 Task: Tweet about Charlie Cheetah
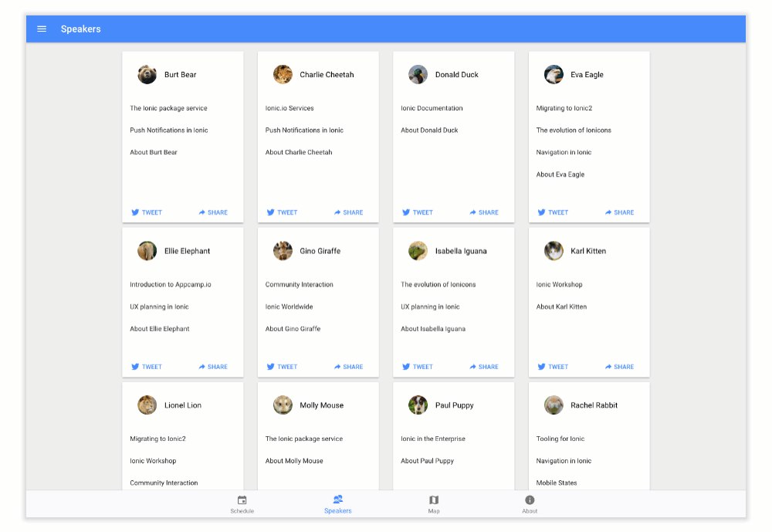point(282,212)
